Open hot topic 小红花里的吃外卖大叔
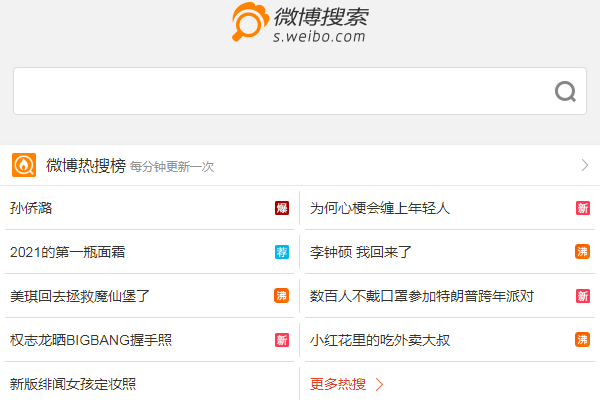This screenshot has height=400, width=600. click(380, 340)
